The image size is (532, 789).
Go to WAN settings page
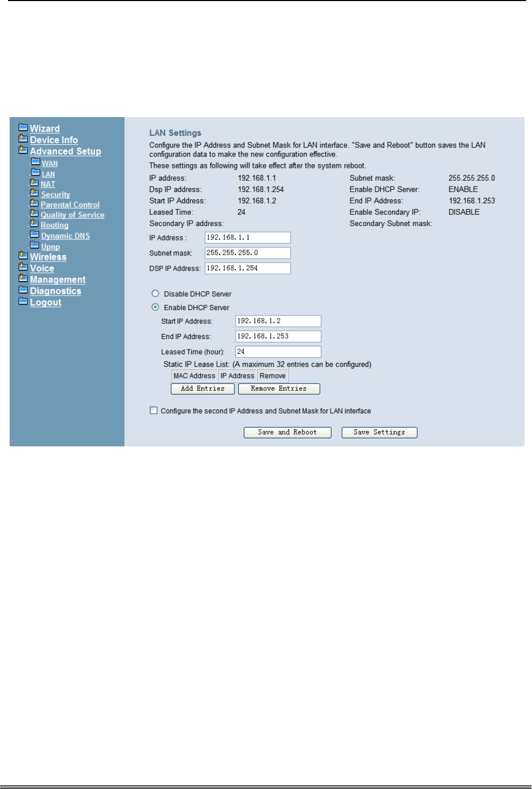point(50,164)
